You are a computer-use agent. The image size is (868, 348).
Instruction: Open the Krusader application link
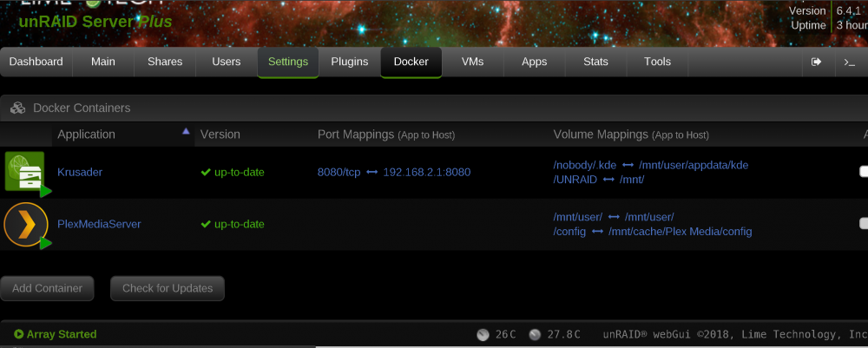[80, 172]
